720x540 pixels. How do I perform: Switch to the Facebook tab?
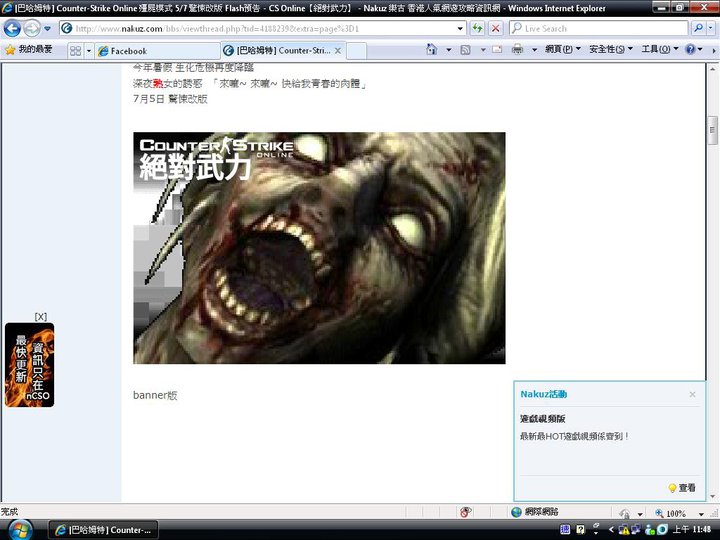coord(158,51)
